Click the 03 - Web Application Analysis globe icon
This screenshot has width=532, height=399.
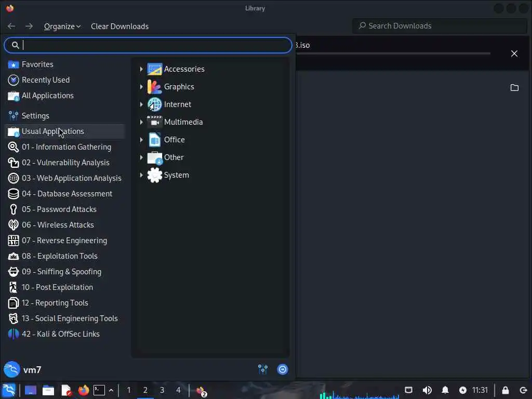point(13,178)
